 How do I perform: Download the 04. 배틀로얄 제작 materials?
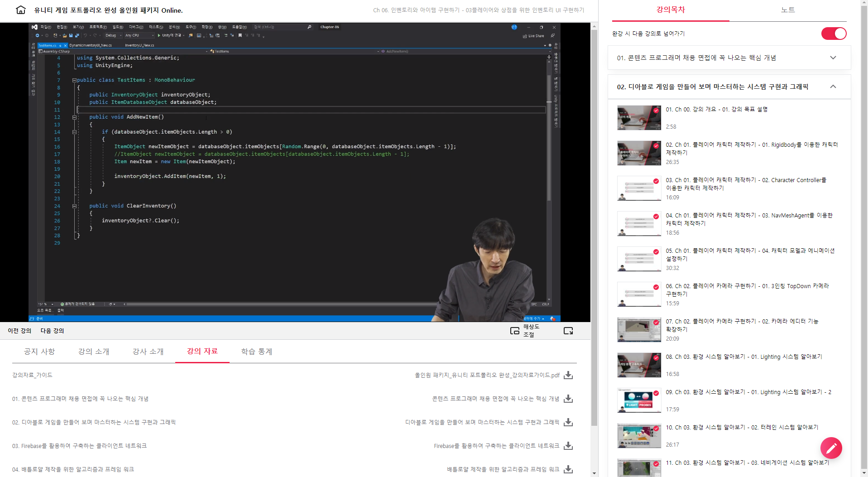tap(569, 469)
